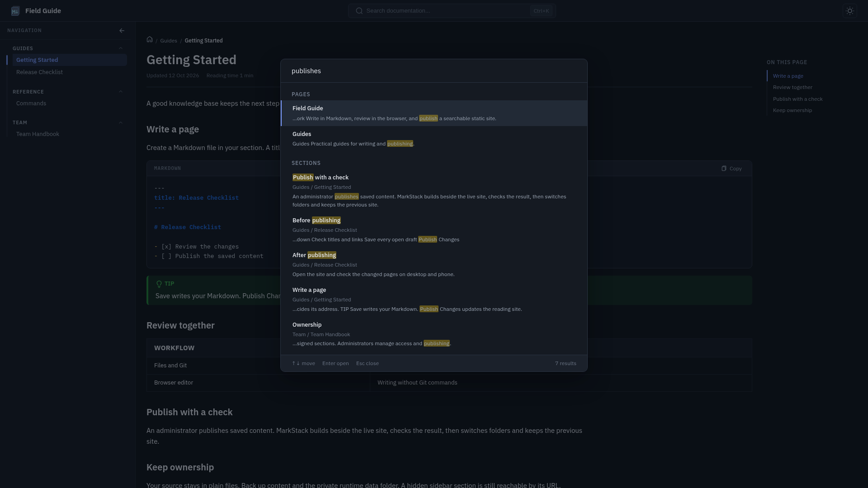Click the home icon in breadcrumb
Viewport: 868px width, 488px height.
coord(150,40)
